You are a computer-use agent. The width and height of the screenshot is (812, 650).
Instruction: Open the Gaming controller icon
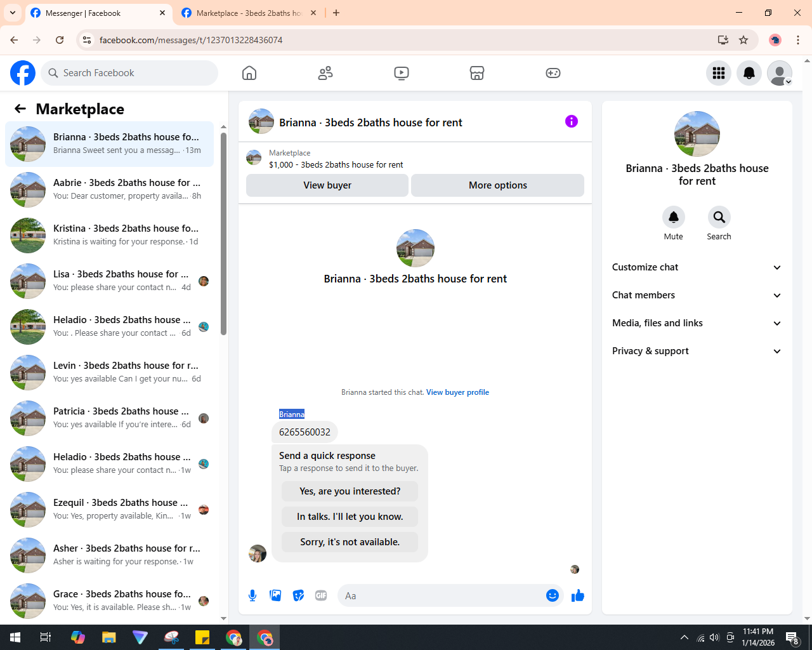553,73
